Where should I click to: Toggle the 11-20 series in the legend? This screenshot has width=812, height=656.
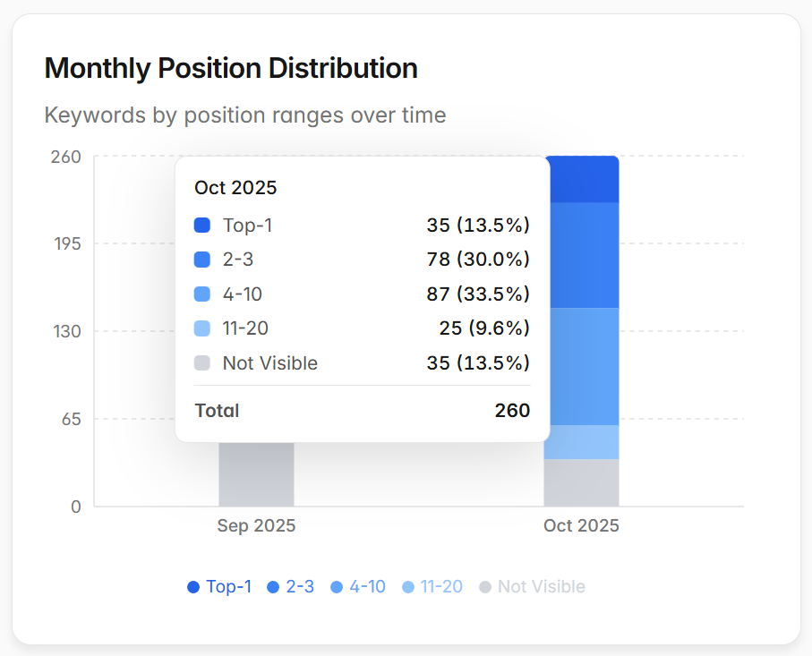[432, 586]
